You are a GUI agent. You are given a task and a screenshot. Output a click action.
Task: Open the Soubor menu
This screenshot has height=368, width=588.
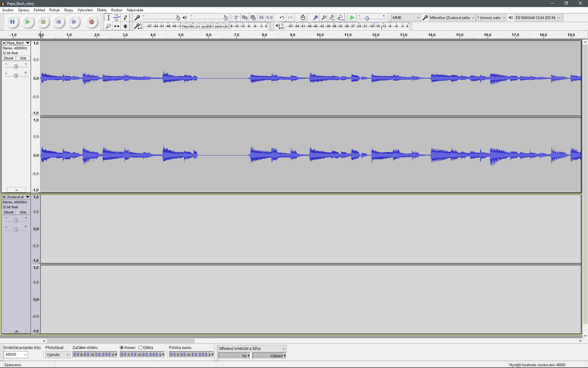coord(8,10)
